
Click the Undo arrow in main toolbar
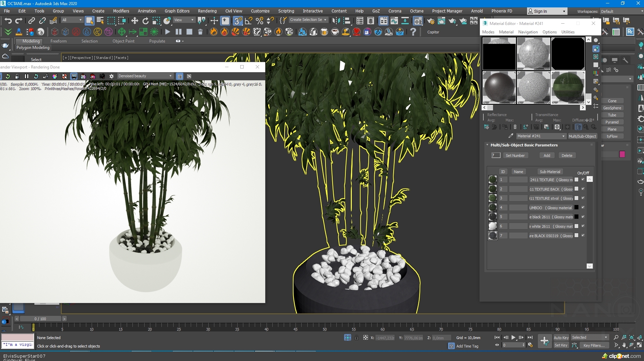pos(8,21)
